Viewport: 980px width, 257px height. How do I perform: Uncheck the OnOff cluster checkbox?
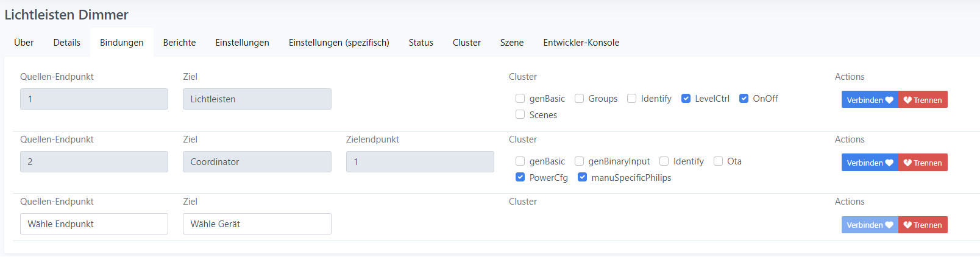[x=744, y=99]
